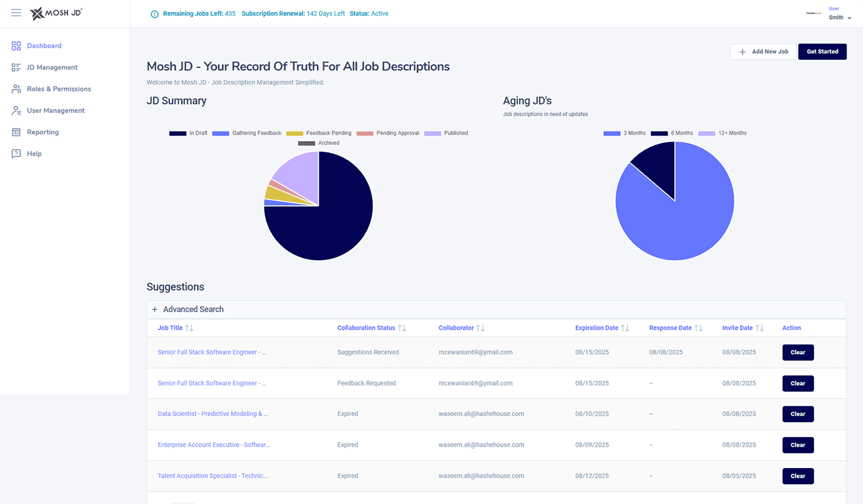Viewport: 863px width, 504px height.
Task: Click the Mosh JD logo
Action: (x=55, y=13)
